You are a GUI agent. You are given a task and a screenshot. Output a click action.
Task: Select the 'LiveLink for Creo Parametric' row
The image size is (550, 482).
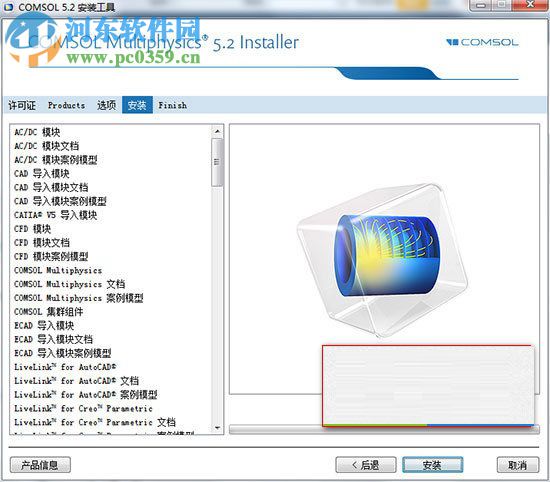tap(111, 408)
